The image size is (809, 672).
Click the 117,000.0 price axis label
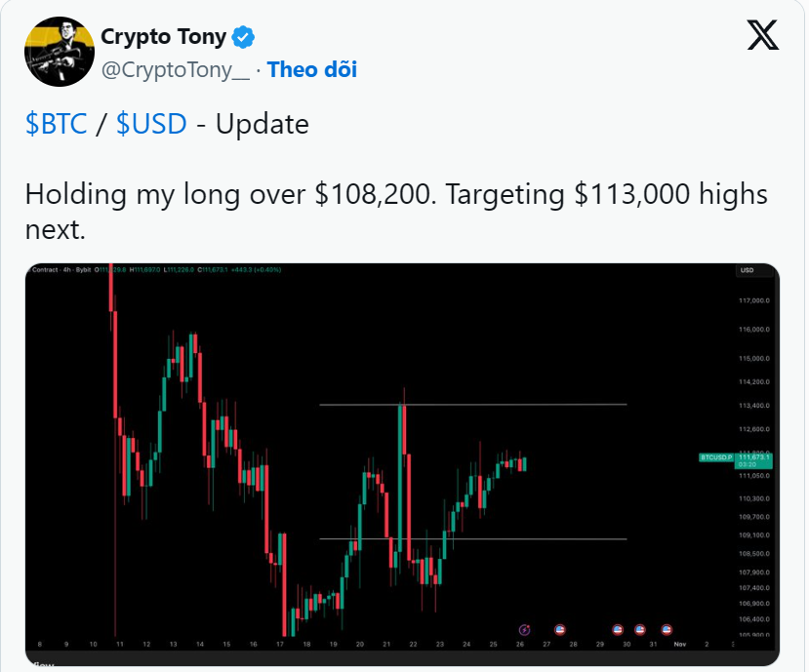click(x=752, y=300)
